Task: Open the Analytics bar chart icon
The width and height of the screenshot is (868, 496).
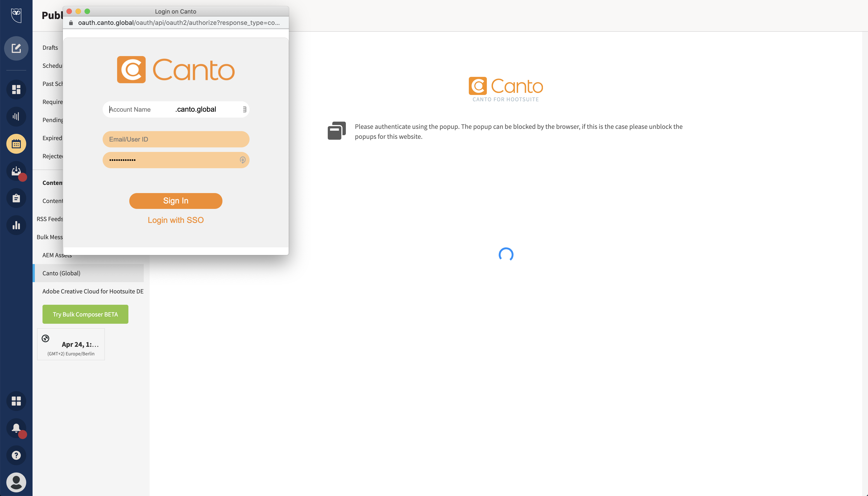Action: click(16, 225)
